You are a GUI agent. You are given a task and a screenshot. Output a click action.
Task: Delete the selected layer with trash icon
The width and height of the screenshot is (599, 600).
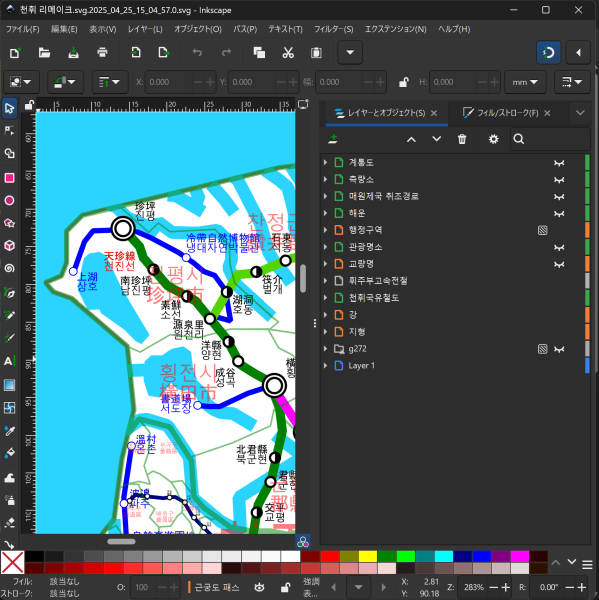coord(462,139)
